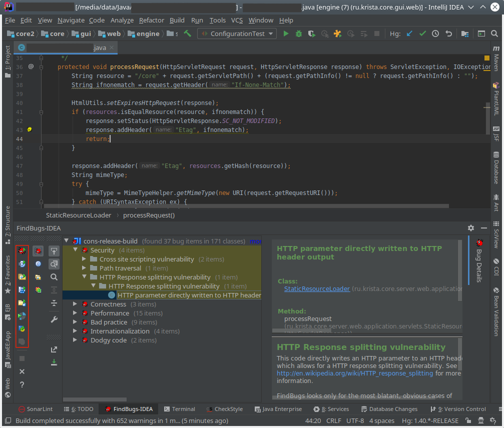Click the Hg update project arrow icon
The width and height of the screenshot is (504, 428).
409,34
